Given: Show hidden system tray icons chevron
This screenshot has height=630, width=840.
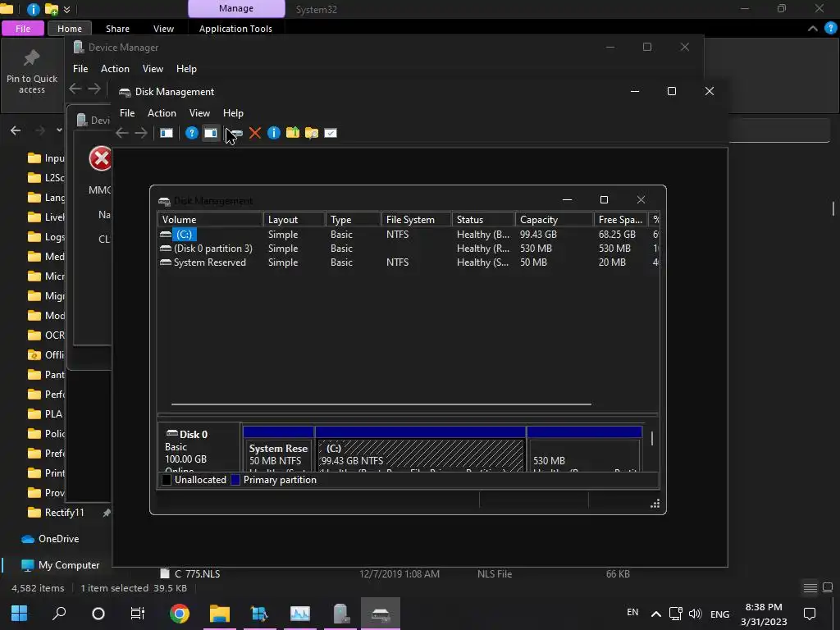Looking at the screenshot, I should [x=655, y=614].
